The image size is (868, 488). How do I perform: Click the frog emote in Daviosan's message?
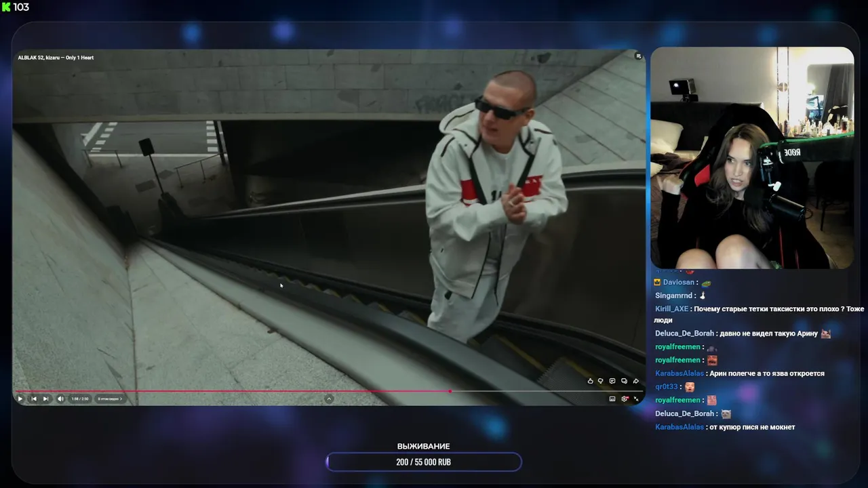coord(707,283)
